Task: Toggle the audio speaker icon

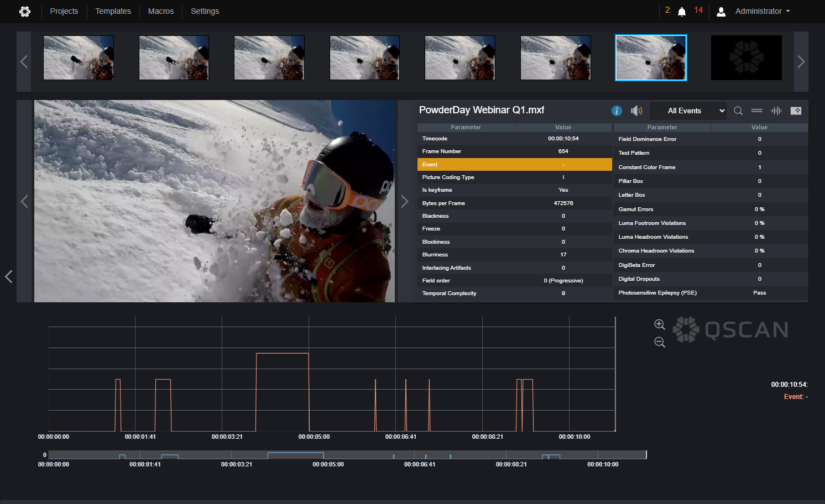Action: 636,111
